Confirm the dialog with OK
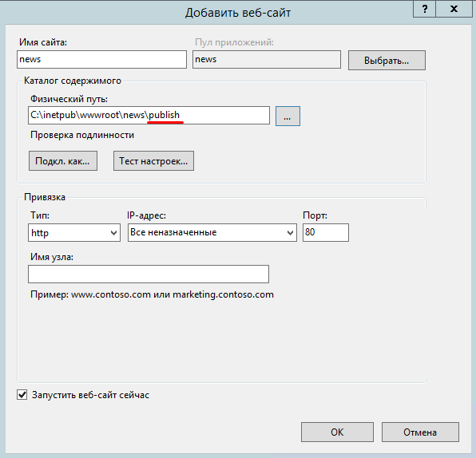476x458 pixels. click(337, 432)
